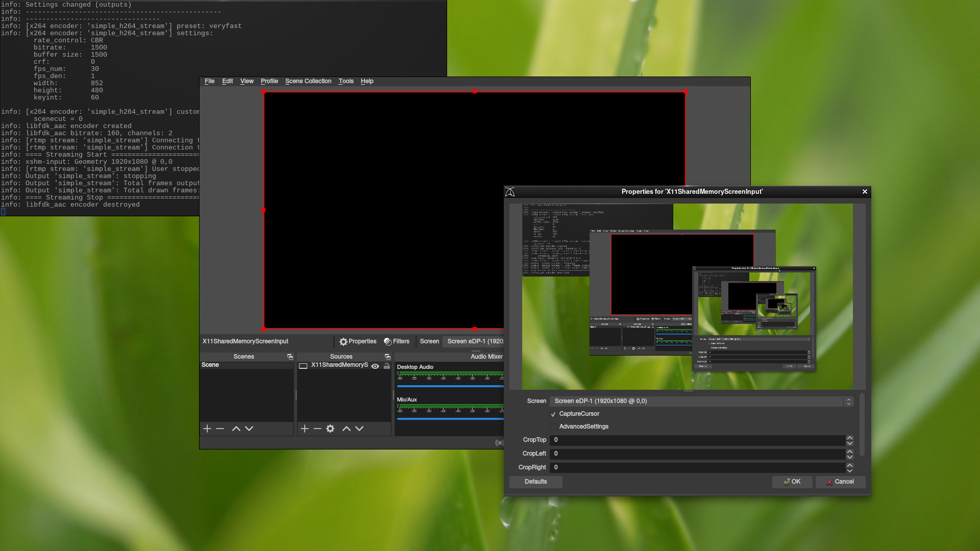Adjust the Desktop Audio volume slider
980x551 pixels.
tap(450, 386)
